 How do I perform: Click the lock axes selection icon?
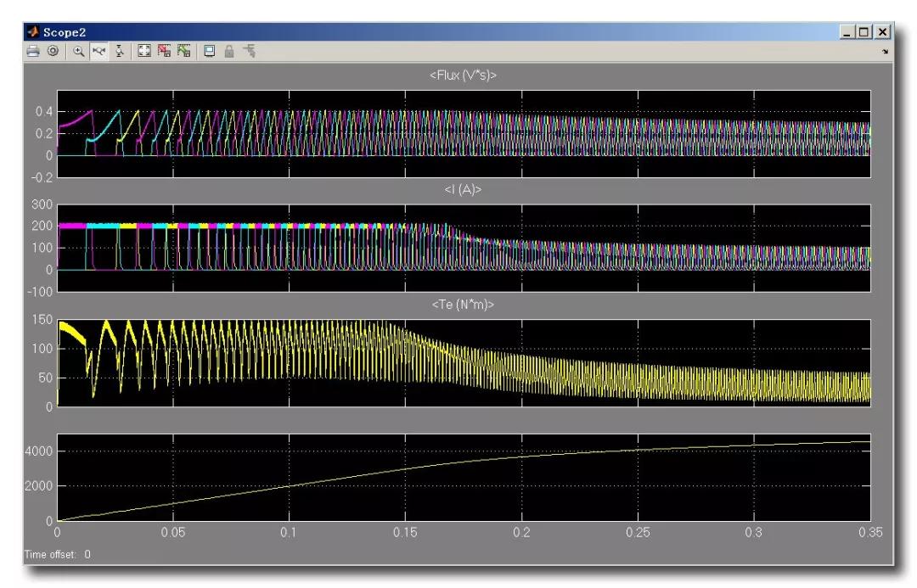(228, 51)
